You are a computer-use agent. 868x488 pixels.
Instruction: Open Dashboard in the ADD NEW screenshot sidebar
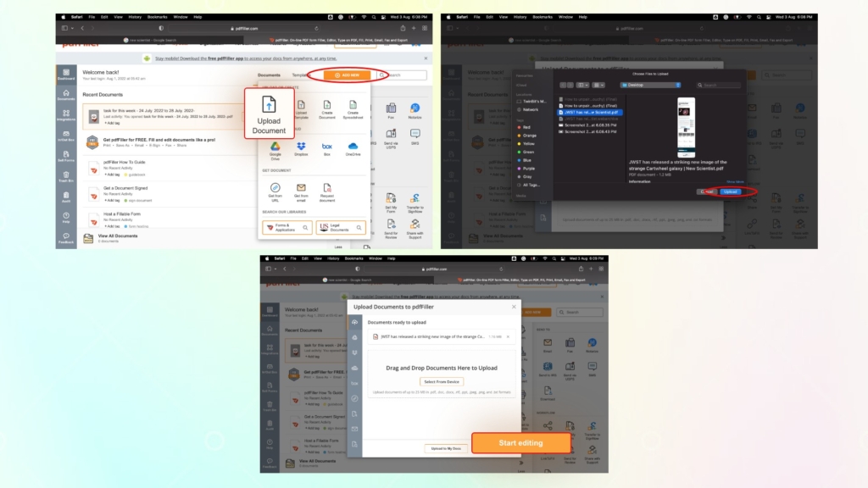tap(66, 75)
